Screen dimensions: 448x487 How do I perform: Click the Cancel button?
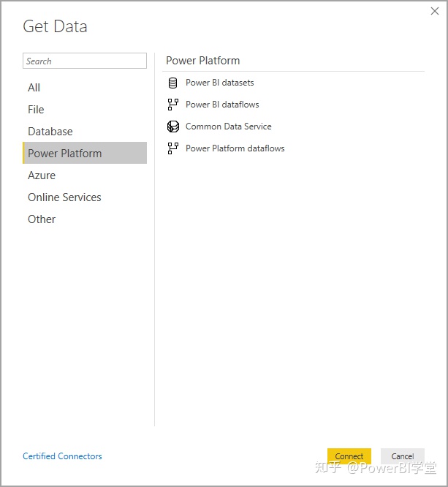pos(403,456)
